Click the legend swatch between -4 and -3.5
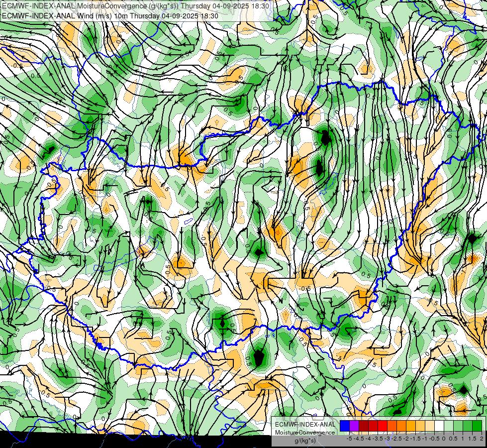This screenshot has width=487, height=448. click(x=373, y=426)
